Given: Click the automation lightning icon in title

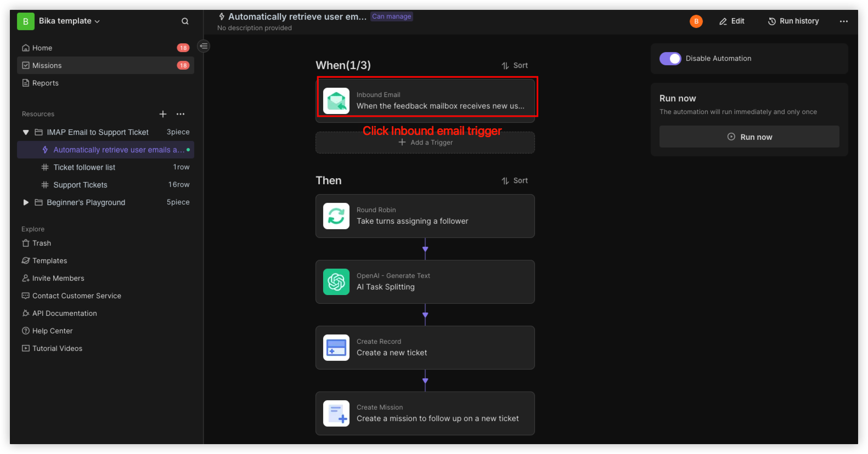Looking at the screenshot, I should click(x=222, y=16).
